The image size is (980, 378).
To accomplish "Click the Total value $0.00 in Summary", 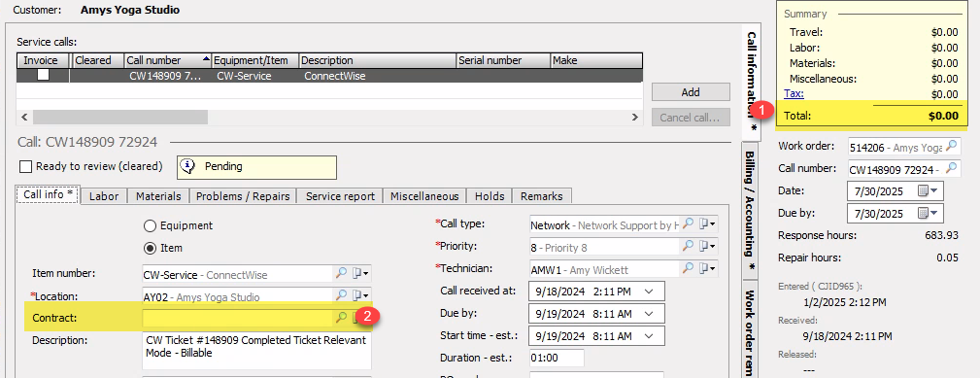I will (x=943, y=115).
